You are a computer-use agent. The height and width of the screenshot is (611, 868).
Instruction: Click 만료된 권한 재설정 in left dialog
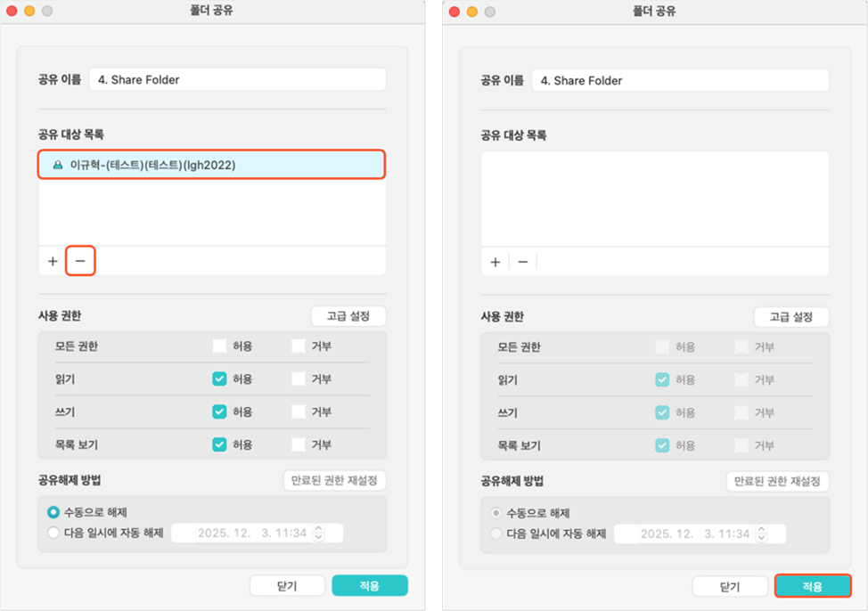tap(334, 481)
